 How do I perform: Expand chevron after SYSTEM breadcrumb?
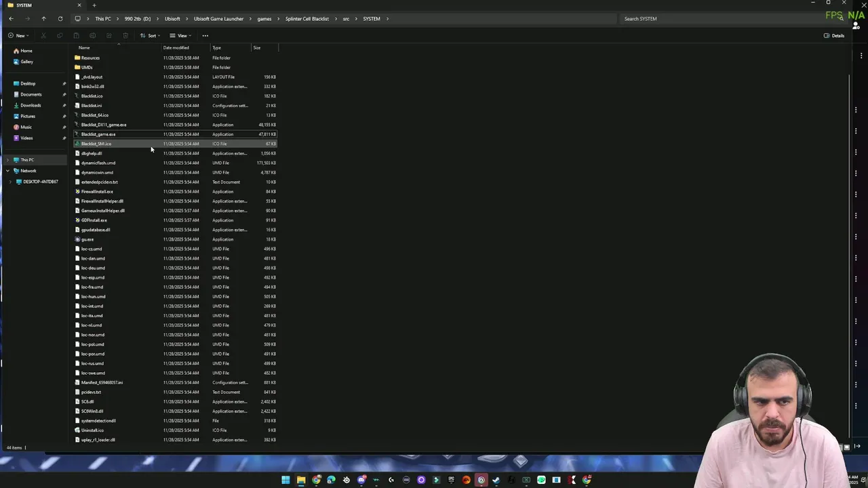[388, 18]
